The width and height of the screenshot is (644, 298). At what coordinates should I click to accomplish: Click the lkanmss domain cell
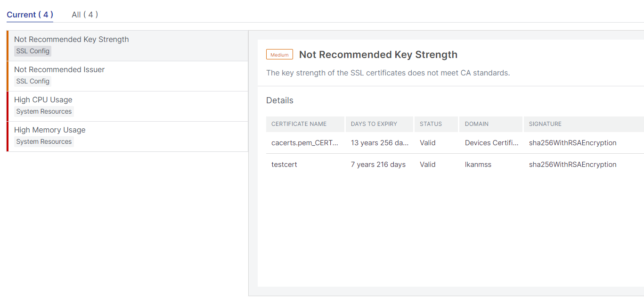tap(478, 165)
